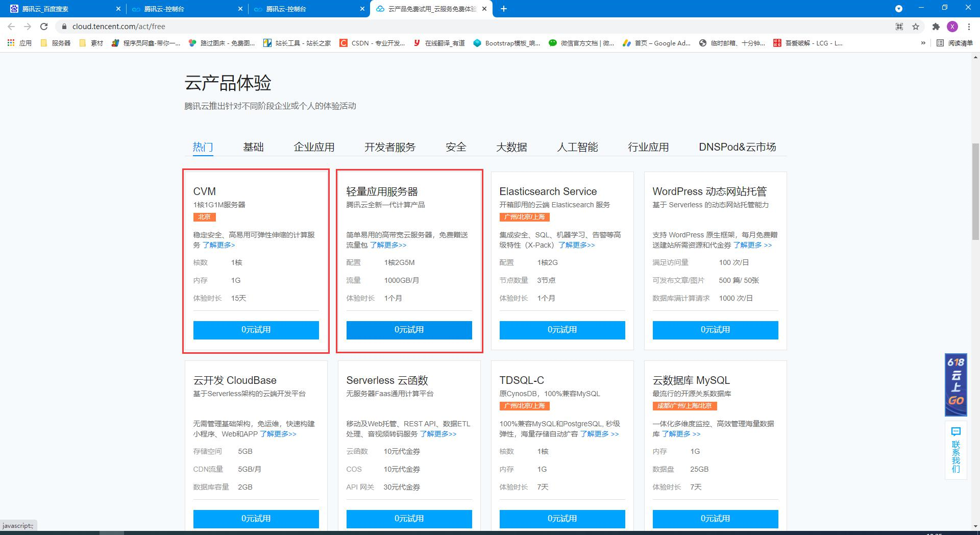The width and height of the screenshot is (980, 535).
Task: Open 了解更多 link in WordPress card
Action: [x=753, y=245]
